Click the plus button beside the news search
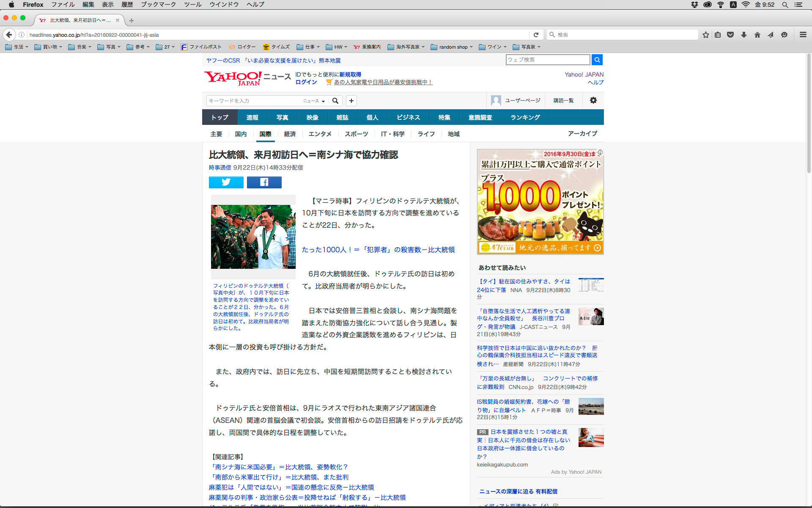 pyautogui.click(x=351, y=101)
